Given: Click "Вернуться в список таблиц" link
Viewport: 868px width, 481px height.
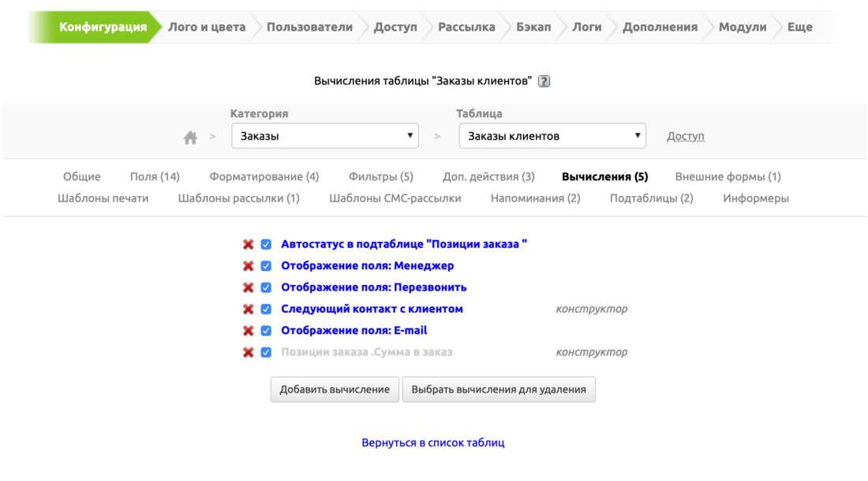Looking at the screenshot, I should [433, 443].
